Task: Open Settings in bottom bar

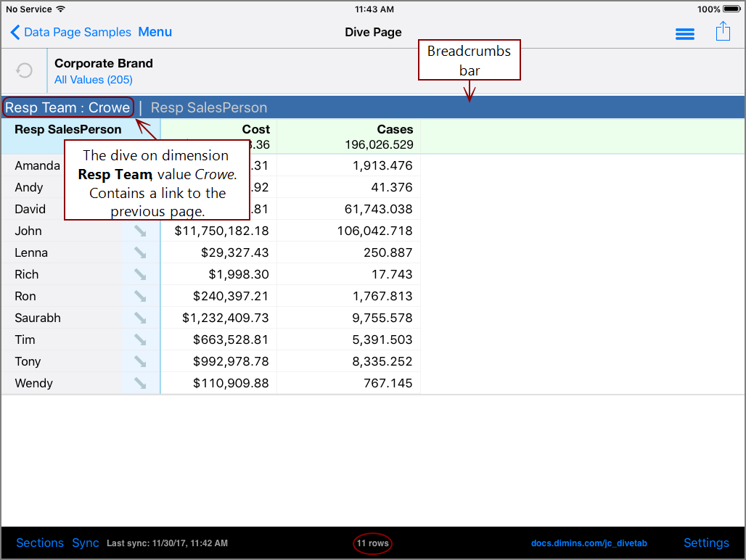Action: [x=705, y=543]
